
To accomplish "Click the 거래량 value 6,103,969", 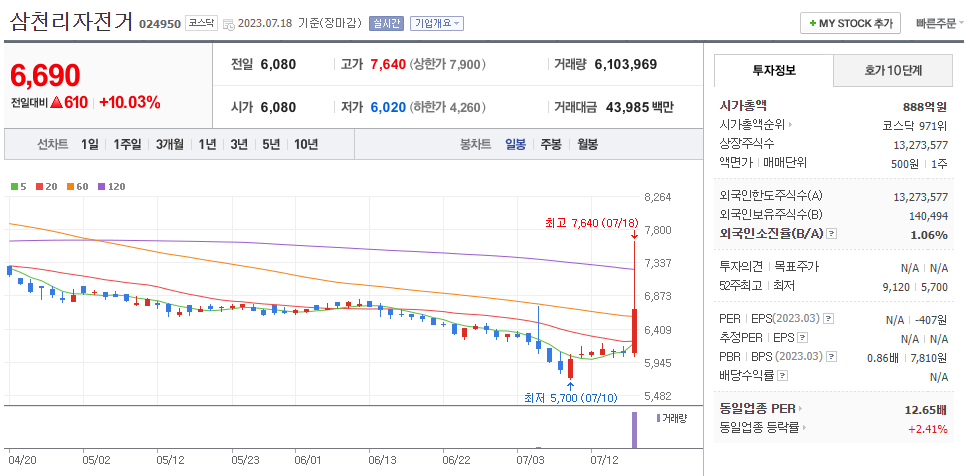I will pyautogui.click(x=625, y=64).
